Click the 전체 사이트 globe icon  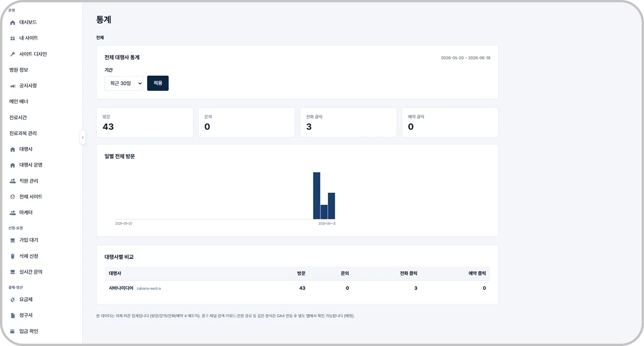point(12,197)
